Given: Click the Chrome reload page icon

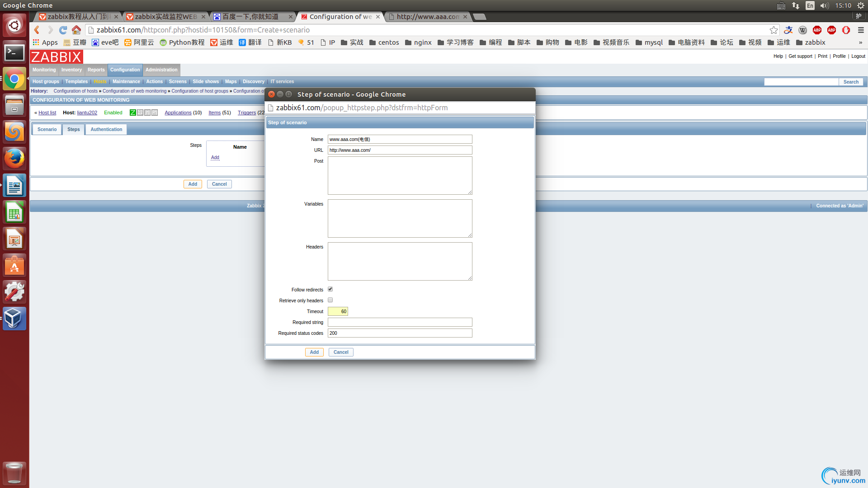Looking at the screenshot, I should [x=63, y=30].
